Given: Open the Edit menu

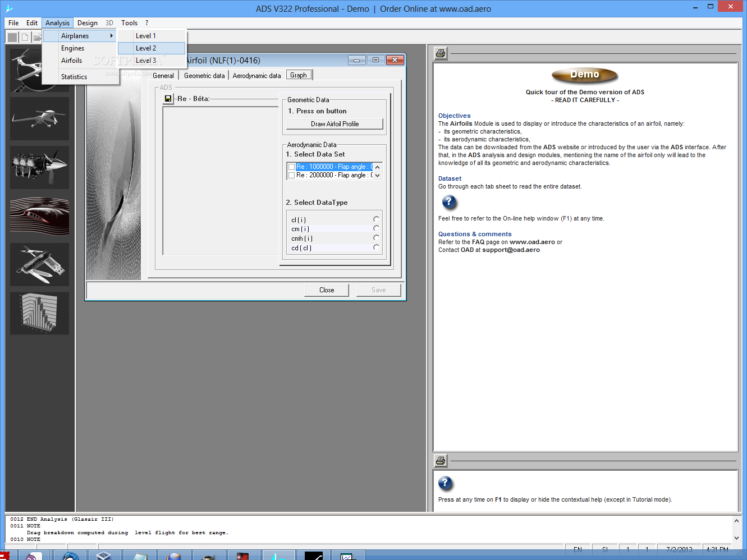Looking at the screenshot, I should coord(32,23).
